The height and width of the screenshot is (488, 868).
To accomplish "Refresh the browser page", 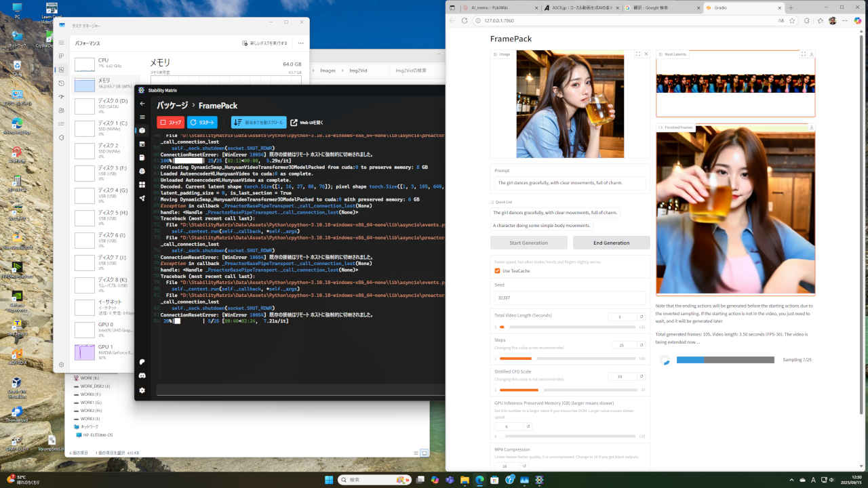I will [x=465, y=21].
